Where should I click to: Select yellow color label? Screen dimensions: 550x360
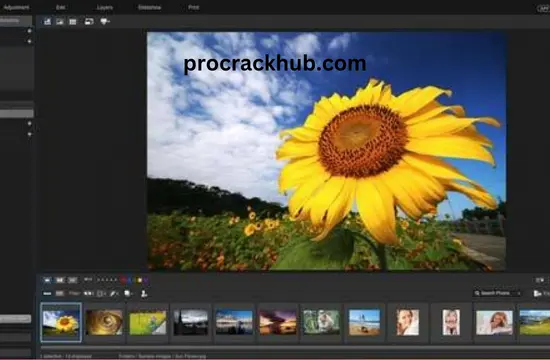click(x=139, y=280)
